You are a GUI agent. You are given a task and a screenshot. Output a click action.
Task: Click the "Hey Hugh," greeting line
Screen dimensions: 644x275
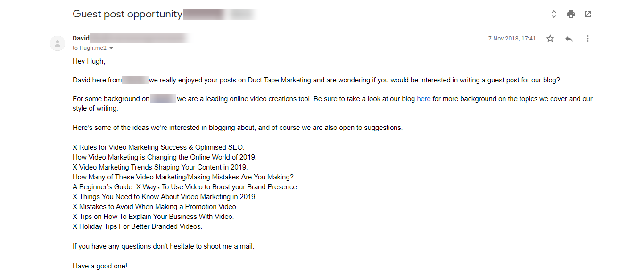pos(89,61)
